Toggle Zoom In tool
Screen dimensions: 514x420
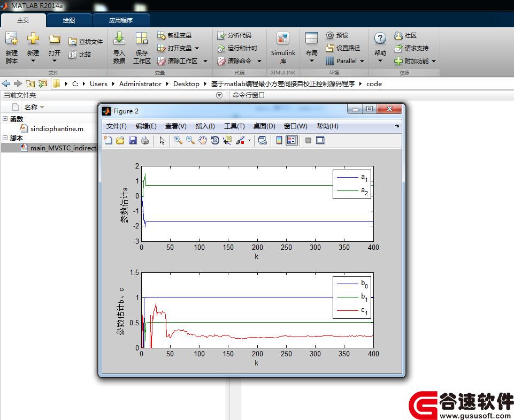click(178, 140)
